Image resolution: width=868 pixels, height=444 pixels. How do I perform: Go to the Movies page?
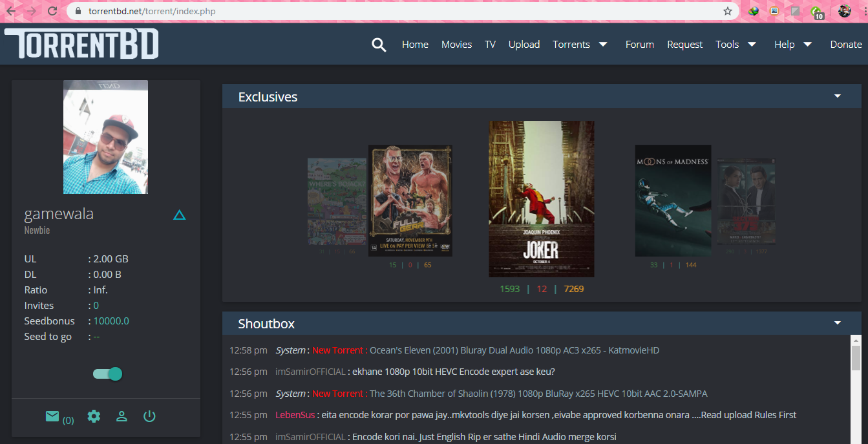[456, 45]
